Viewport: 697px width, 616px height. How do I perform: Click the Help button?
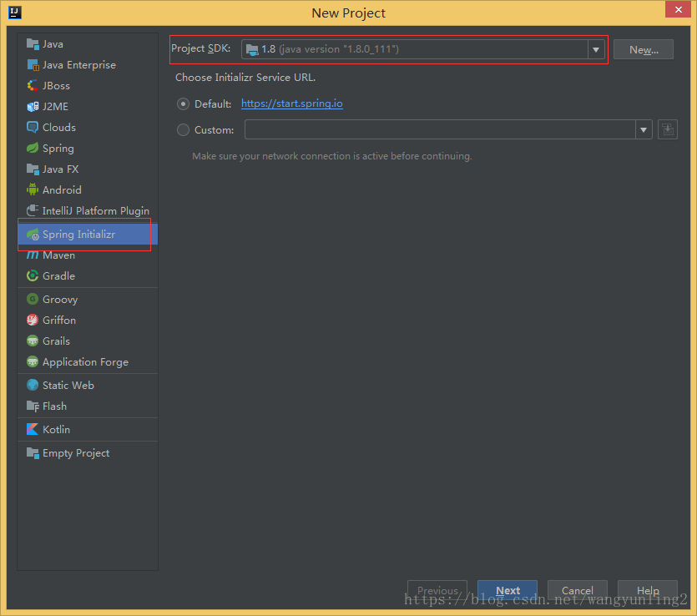click(x=648, y=590)
